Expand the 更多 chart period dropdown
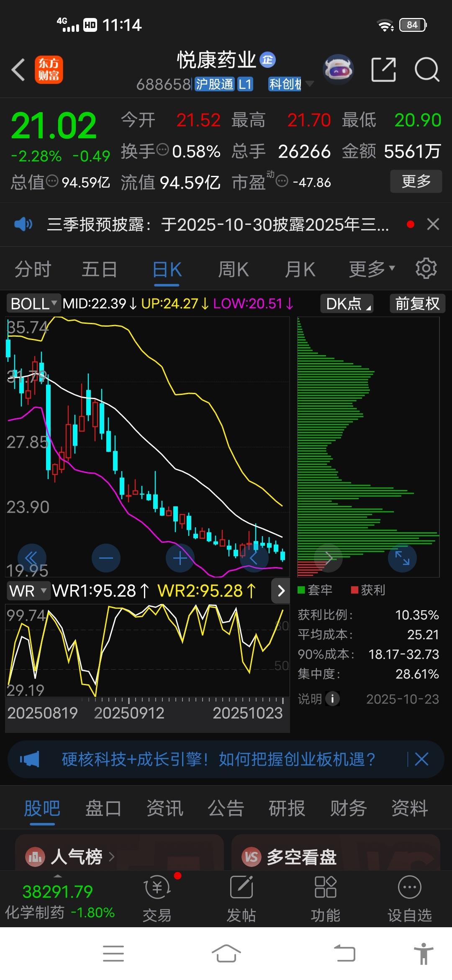 click(x=372, y=269)
